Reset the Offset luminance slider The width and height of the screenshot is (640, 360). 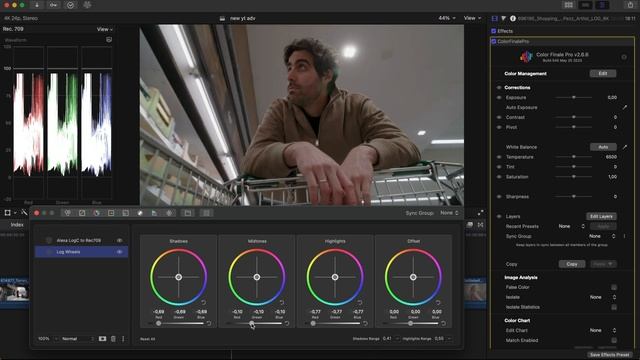tap(444, 323)
